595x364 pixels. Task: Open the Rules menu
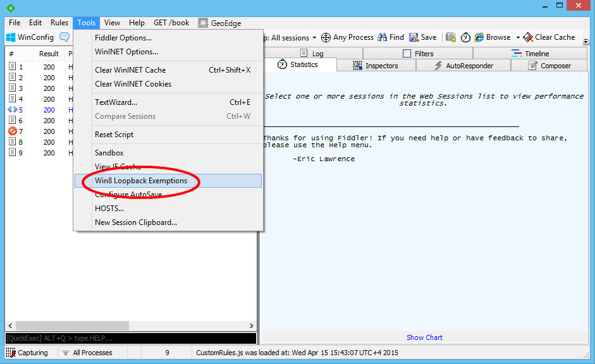[59, 23]
